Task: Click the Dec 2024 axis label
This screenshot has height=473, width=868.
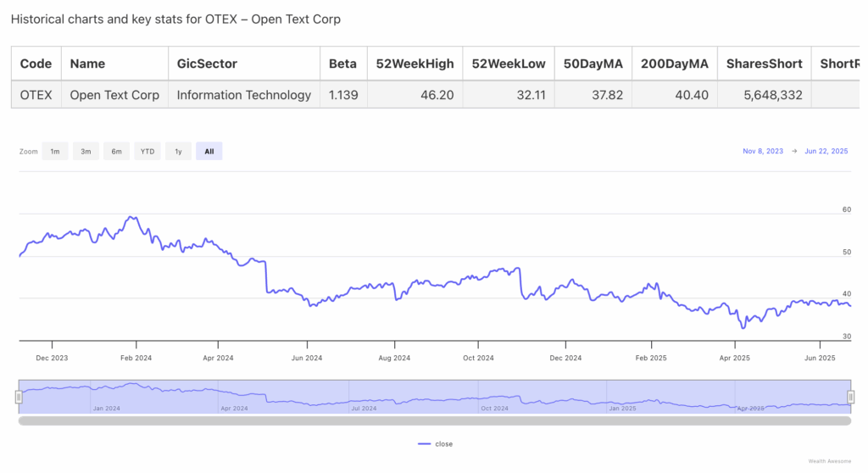Action: (565, 358)
